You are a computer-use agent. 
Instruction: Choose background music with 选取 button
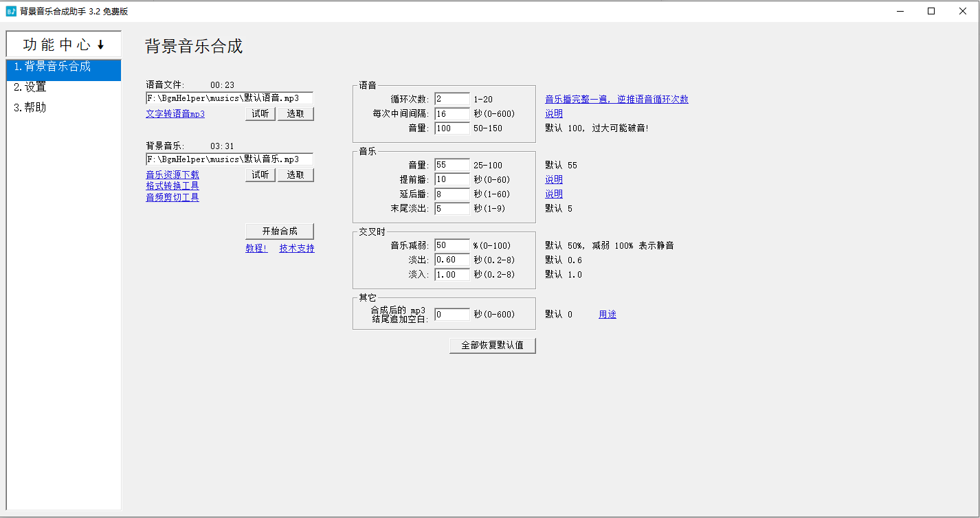tap(296, 175)
